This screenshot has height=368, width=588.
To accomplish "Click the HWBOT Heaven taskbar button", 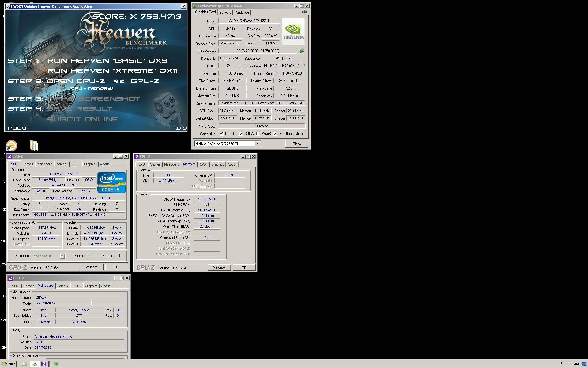I will pos(34,364).
